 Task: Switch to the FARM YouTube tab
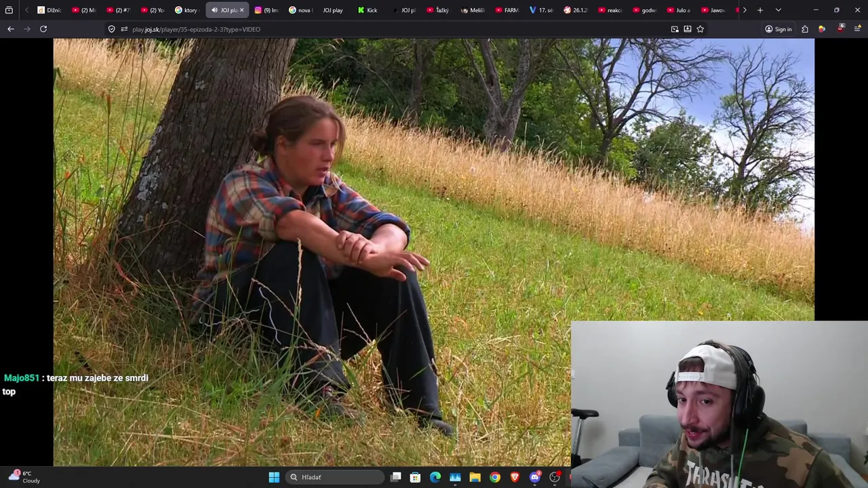click(x=507, y=10)
